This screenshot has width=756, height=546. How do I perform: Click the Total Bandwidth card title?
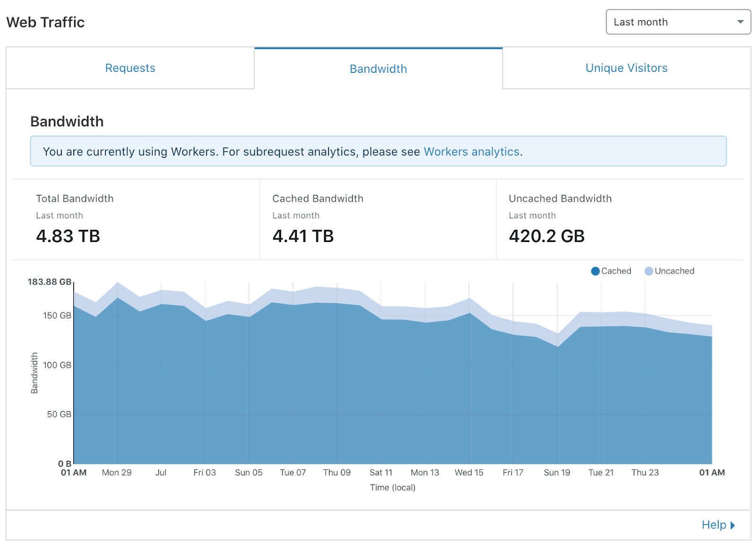point(75,199)
